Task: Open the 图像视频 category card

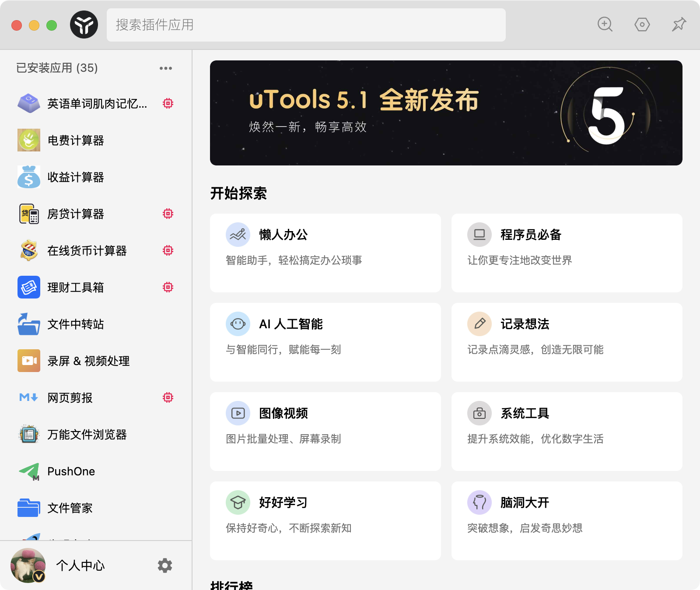Action: (x=325, y=432)
